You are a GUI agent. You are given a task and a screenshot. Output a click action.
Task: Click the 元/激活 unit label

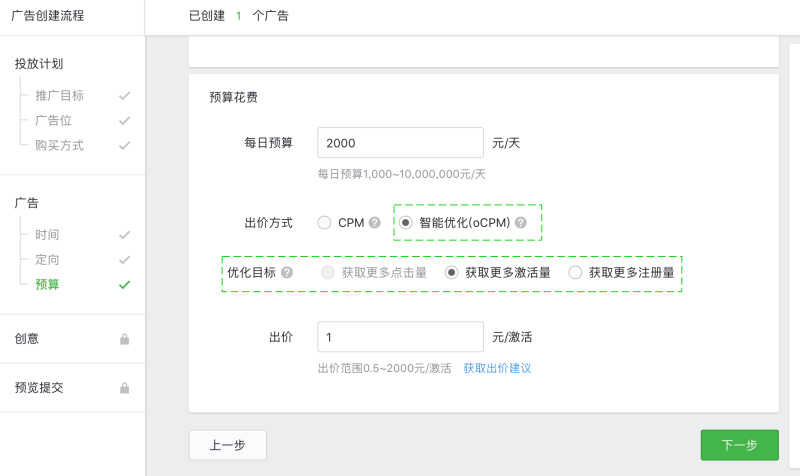pyautogui.click(x=512, y=337)
